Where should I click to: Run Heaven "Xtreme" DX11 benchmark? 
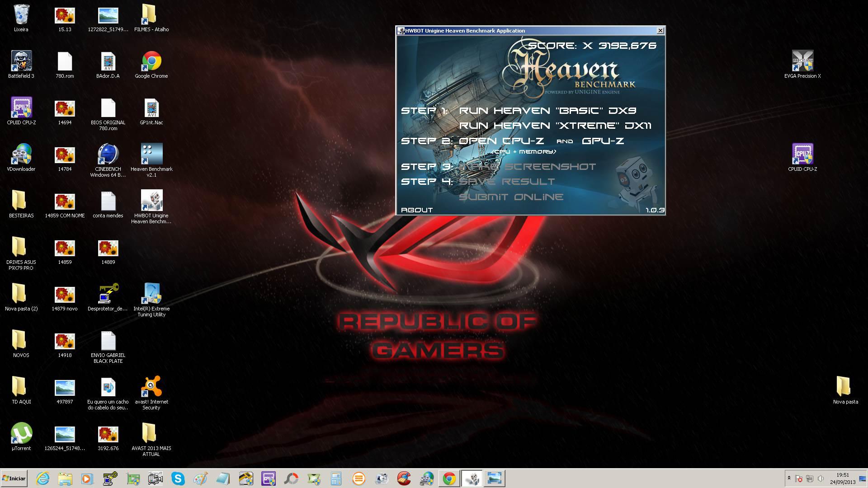555,126
